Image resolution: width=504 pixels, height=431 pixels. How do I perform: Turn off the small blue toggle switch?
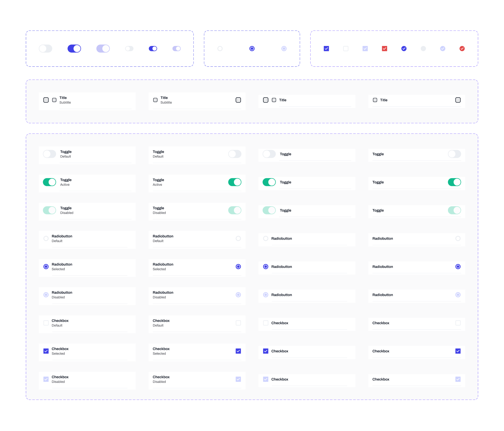(x=153, y=48)
